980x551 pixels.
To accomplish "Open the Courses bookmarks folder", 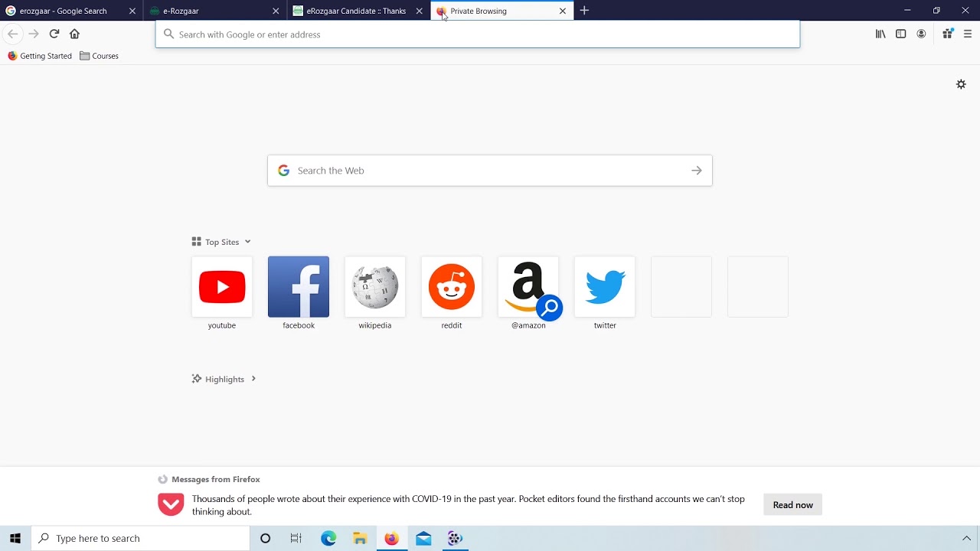I will tap(100, 56).
